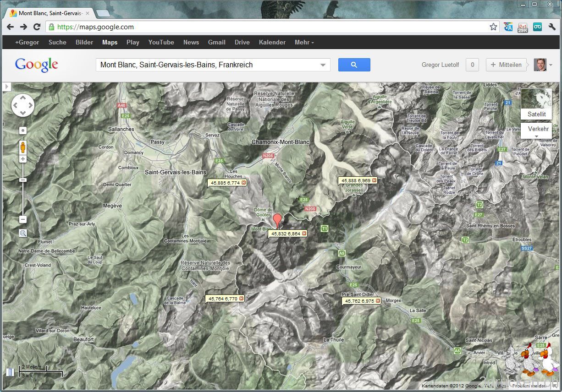This screenshot has width=562, height=392.
Task: Click the zoom-box magnifier icon
Action: [23, 233]
